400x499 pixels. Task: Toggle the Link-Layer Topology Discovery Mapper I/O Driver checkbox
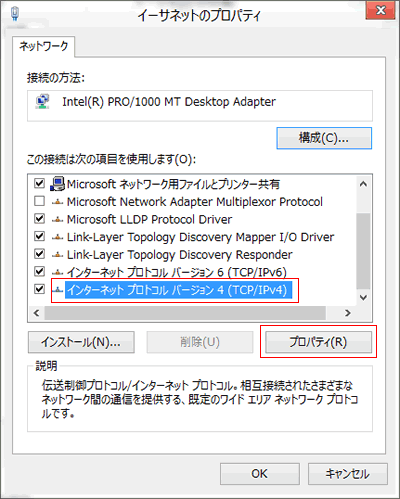click(x=39, y=236)
